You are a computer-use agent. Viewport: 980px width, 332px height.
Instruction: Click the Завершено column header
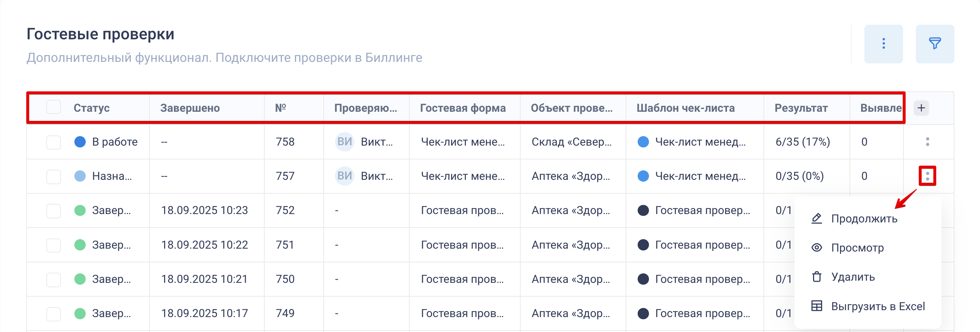point(190,108)
